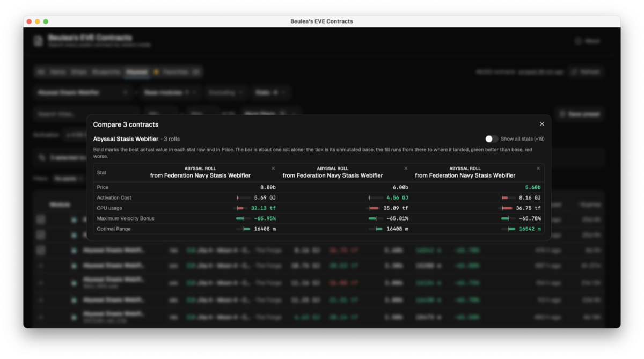This screenshot has height=359, width=644.
Task: Click the Beulea's EVE Contracts window title
Action: [x=322, y=21]
